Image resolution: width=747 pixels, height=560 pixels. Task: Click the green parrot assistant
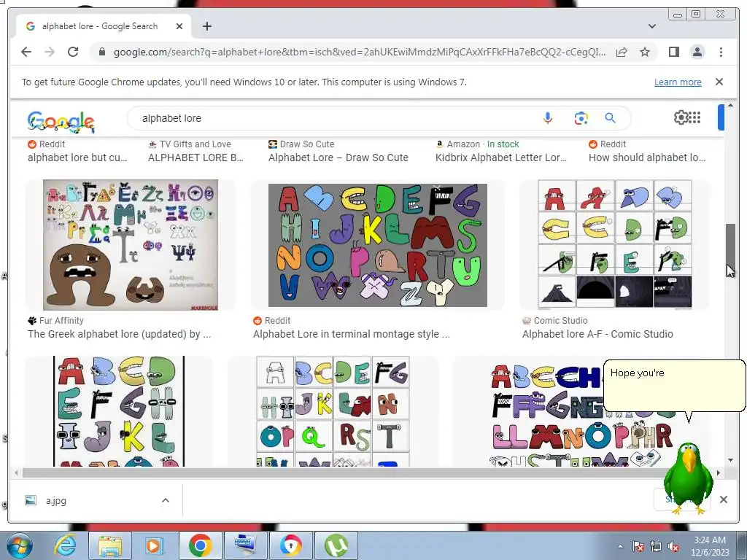[689, 478]
